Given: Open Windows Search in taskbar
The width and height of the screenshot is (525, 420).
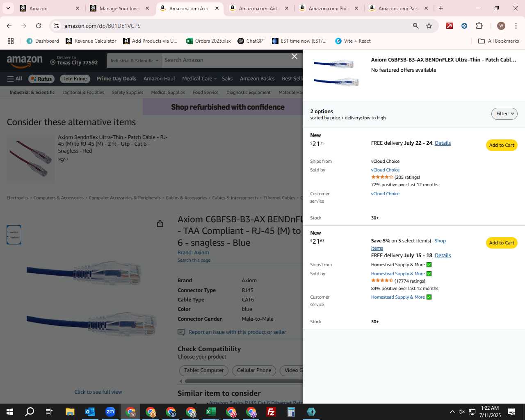Looking at the screenshot, I should (x=30, y=412).
